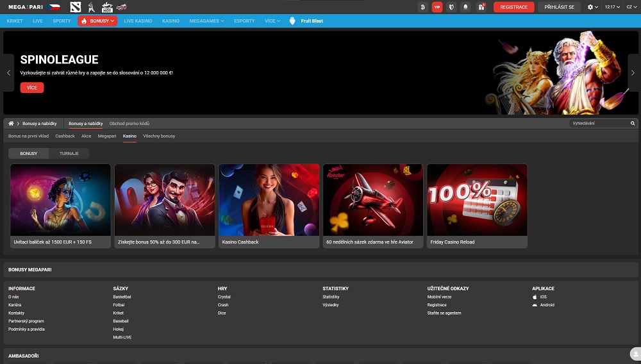The width and height of the screenshot is (641, 364).
Task: Click the icon left of the gift box
Action: pyautogui.click(x=465, y=7)
